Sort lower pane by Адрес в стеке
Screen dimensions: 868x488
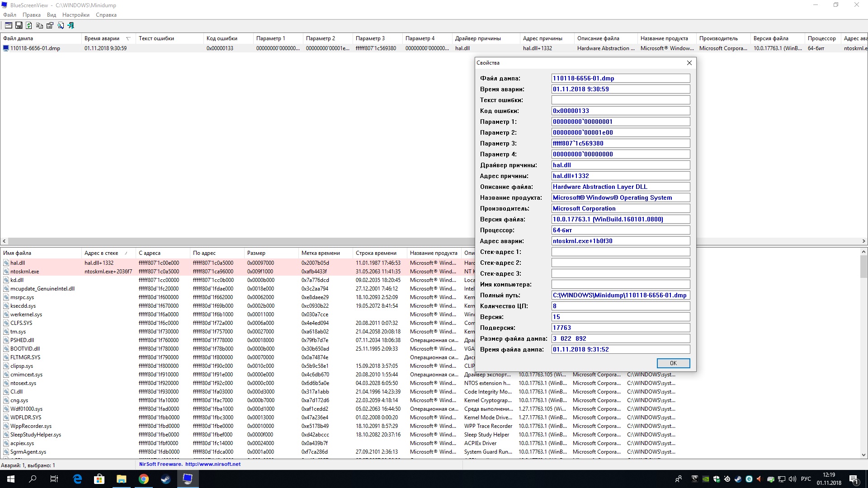point(101,253)
